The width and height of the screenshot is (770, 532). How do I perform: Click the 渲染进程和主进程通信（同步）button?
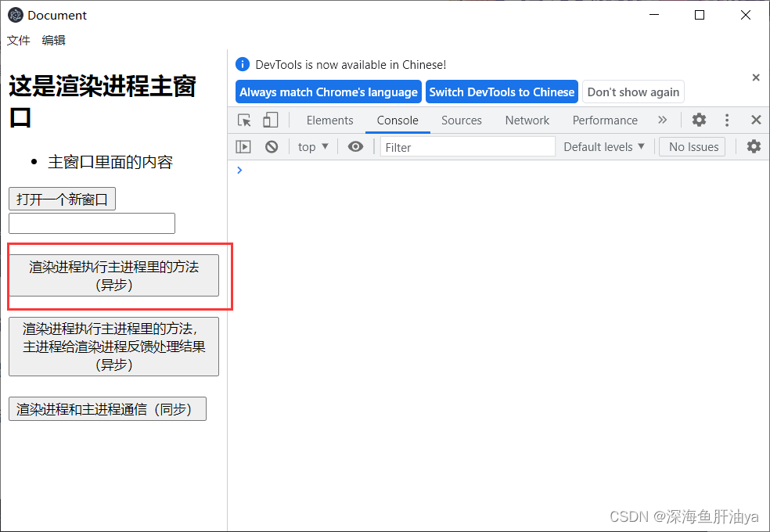coord(107,408)
